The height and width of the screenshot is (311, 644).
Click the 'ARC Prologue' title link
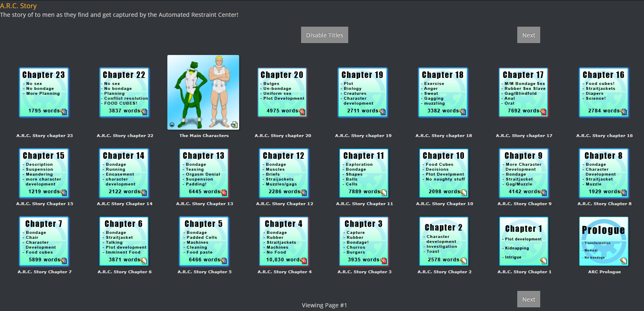pyautogui.click(x=605, y=272)
